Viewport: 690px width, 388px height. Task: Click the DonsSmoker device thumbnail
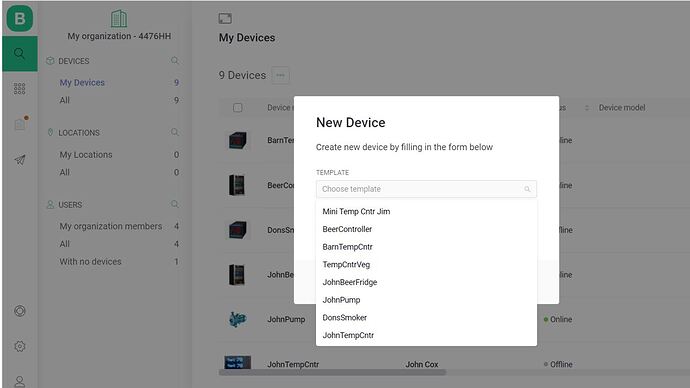click(x=238, y=230)
